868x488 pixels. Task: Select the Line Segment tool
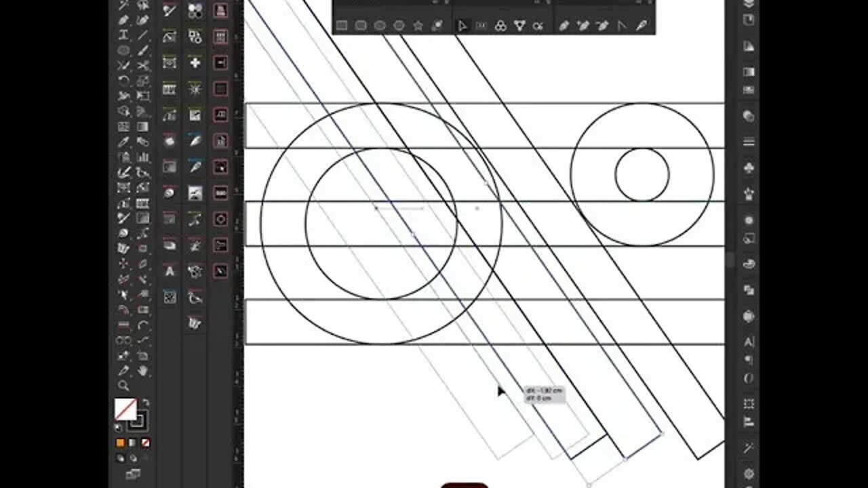pyautogui.click(x=143, y=35)
